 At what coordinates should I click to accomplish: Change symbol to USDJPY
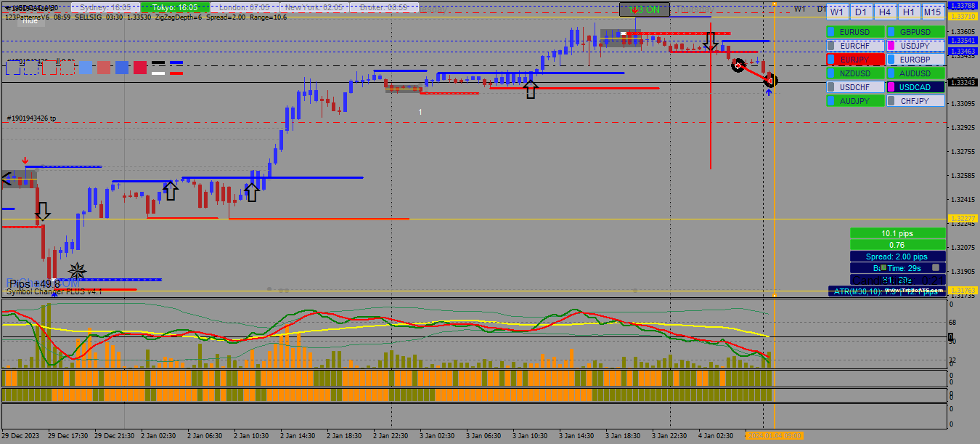pyautogui.click(x=915, y=46)
